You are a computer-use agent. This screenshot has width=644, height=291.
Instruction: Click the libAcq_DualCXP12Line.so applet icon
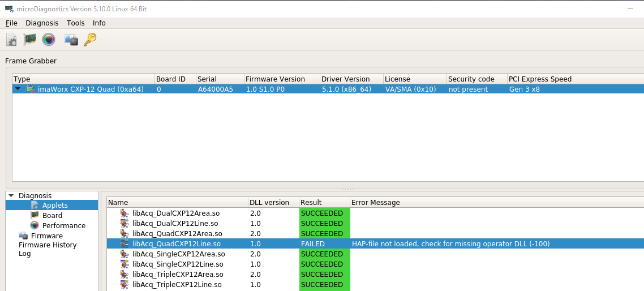[124, 223]
